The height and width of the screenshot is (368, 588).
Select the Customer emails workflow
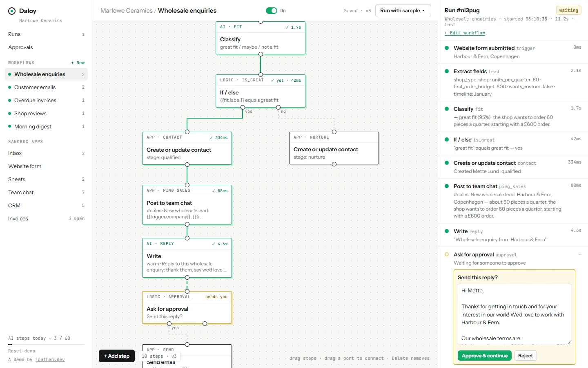pyautogui.click(x=46, y=88)
